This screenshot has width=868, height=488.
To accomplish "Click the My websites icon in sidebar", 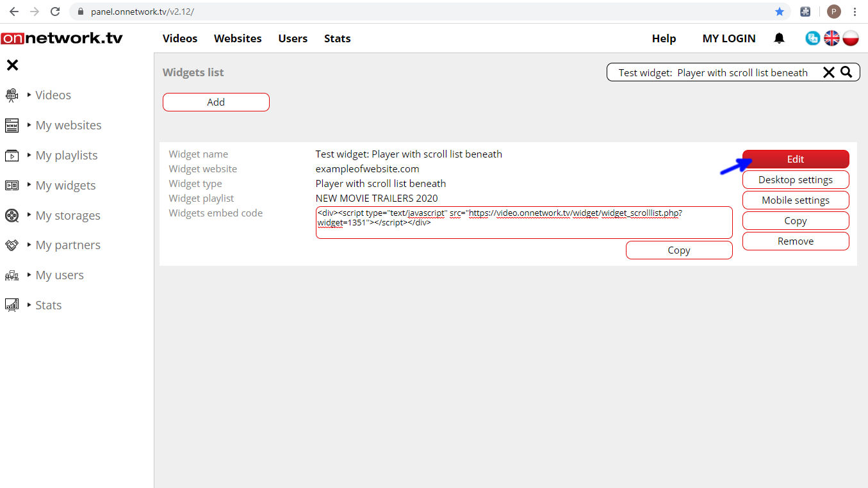I will [x=12, y=126].
